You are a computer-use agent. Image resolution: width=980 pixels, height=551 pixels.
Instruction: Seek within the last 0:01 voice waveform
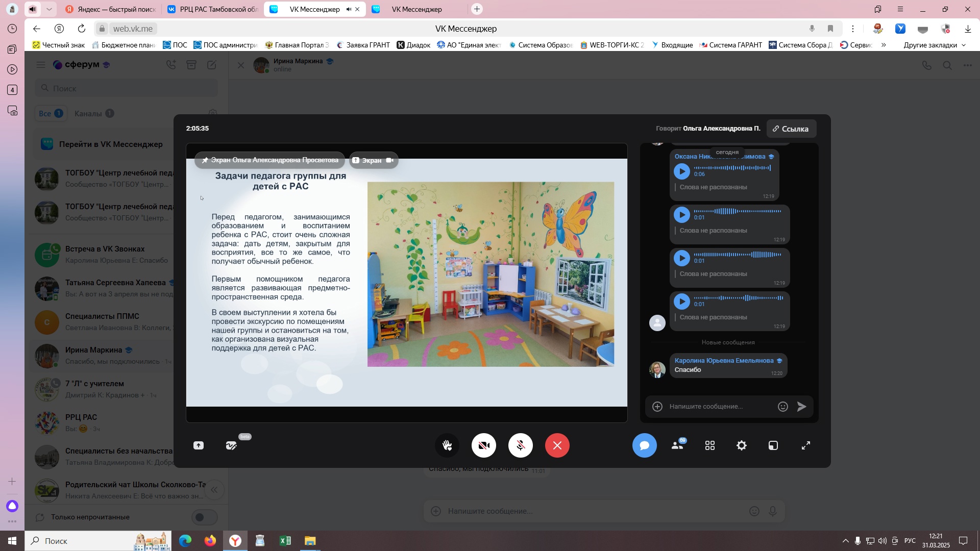point(738,298)
